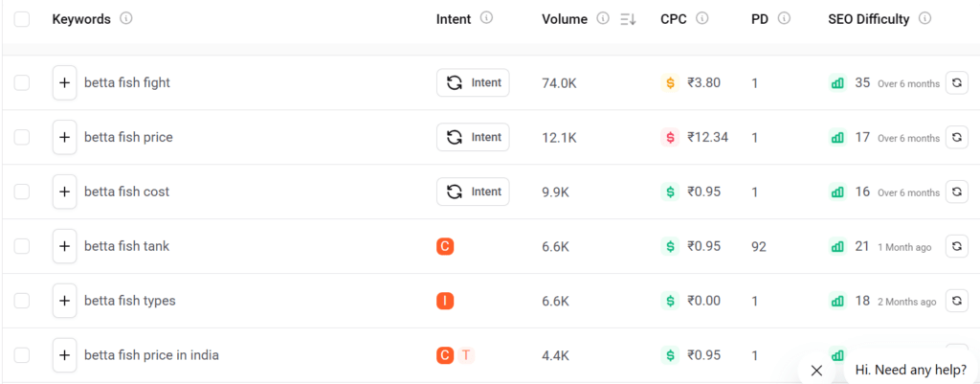Click volume value 4.4K
The width and height of the screenshot is (980, 384).
click(556, 355)
